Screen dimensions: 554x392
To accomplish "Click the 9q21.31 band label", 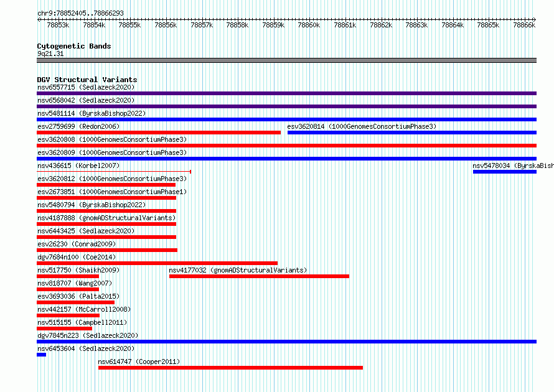I will click(x=50, y=54).
